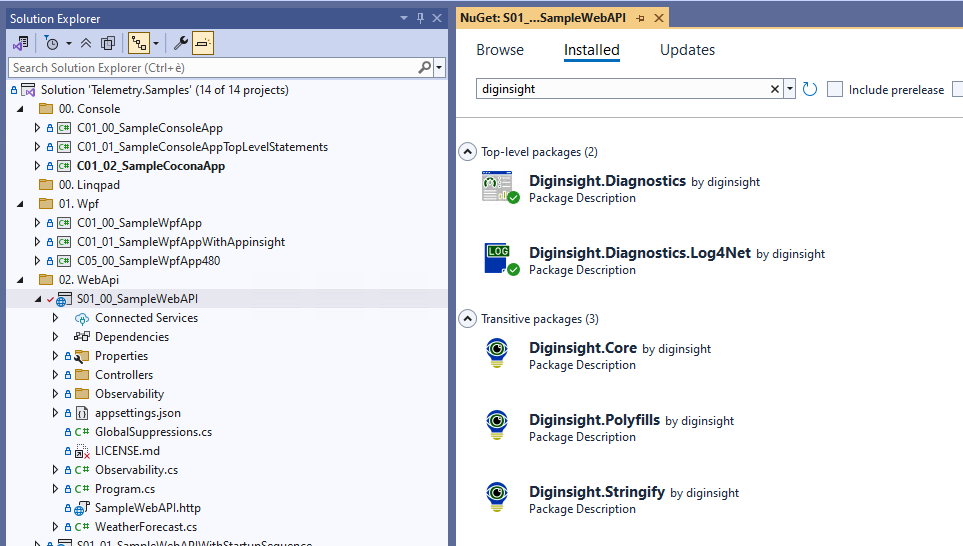
Task: Enable the Include prerelease checkbox
Action: [x=836, y=89]
